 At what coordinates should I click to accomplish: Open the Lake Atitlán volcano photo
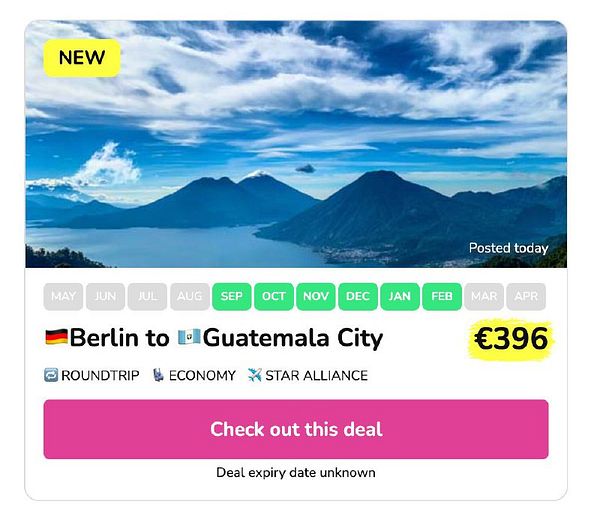click(x=296, y=144)
